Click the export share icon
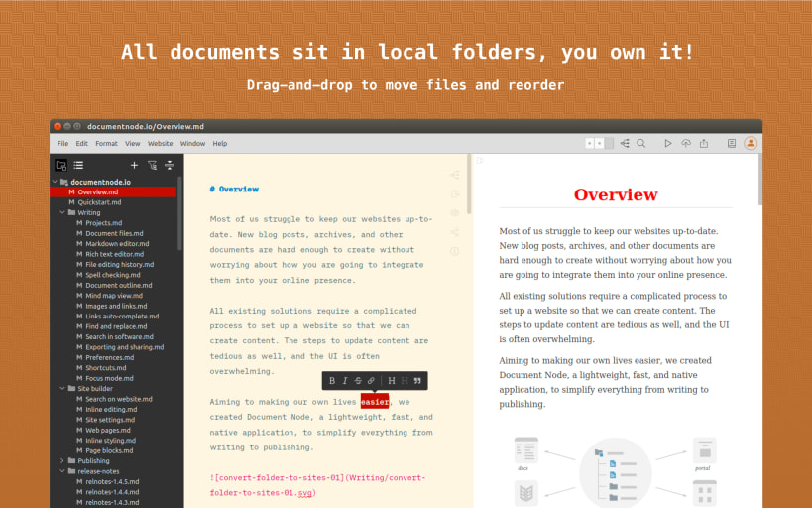This screenshot has width=812, height=508. (704, 144)
